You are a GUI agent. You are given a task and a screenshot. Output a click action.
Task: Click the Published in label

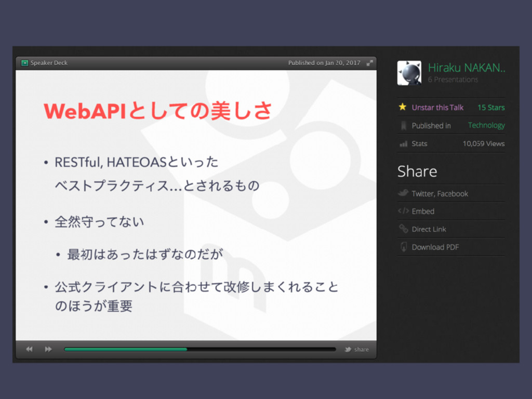(431, 126)
